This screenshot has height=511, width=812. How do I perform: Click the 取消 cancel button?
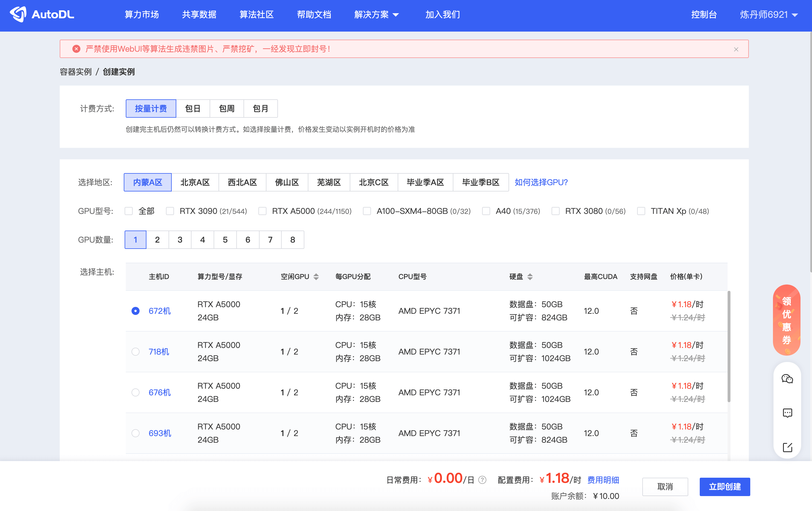(x=665, y=487)
